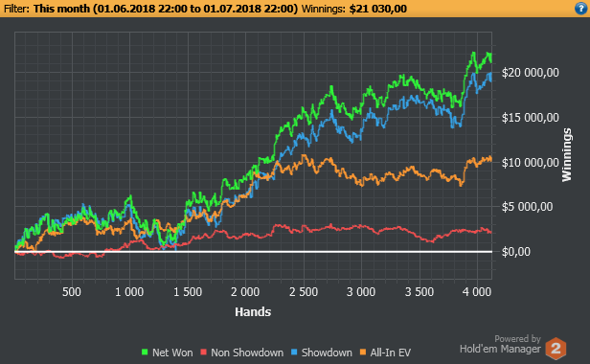Click the 3 000 hands axis label
Screen dimensions: 590x364
[x=361, y=292]
